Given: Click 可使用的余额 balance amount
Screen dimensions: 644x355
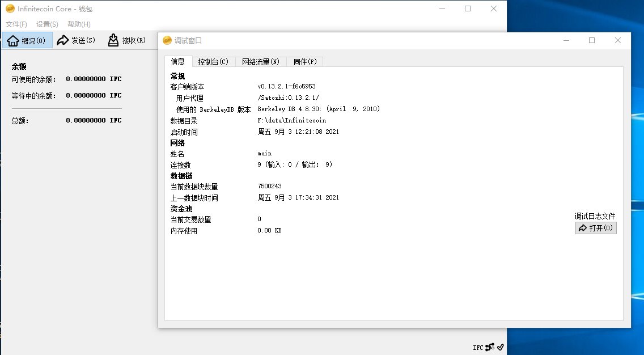Looking at the screenshot, I should click(x=94, y=79).
